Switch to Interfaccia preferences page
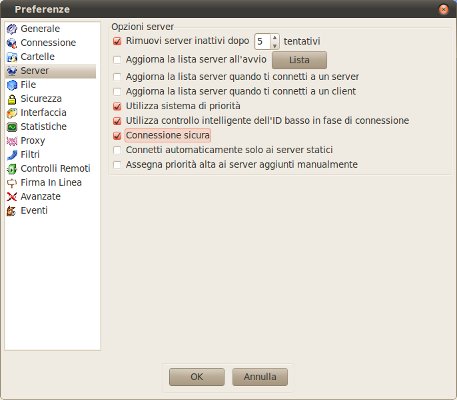457x400 pixels. point(43,113)
